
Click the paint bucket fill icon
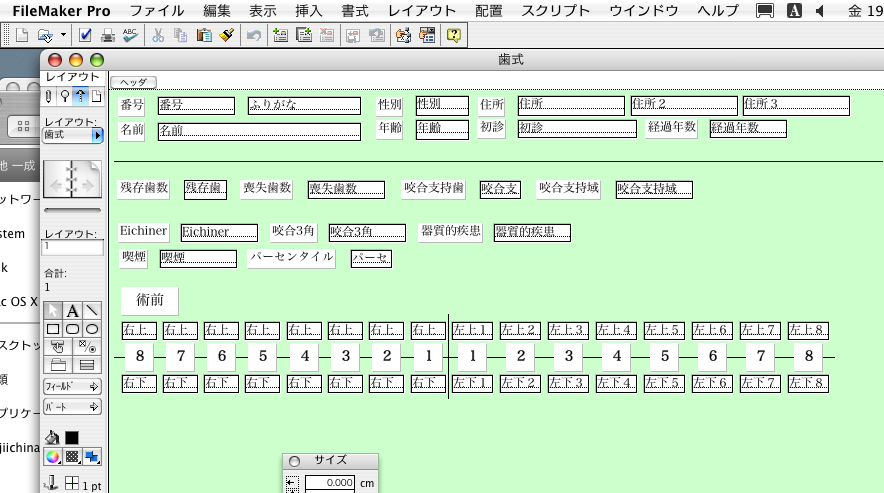coord(52,437)
